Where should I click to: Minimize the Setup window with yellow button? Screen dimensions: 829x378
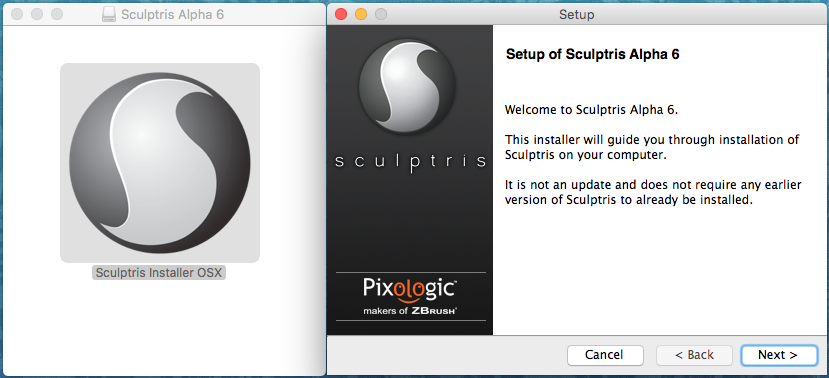coord(361,14)
